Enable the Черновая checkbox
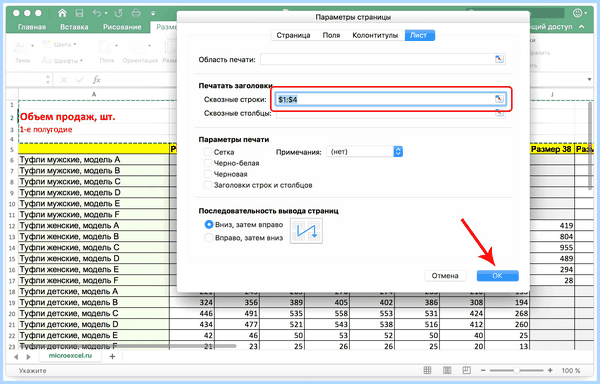Image resolution: width=600 pixels, height=384 pixels. (208, 174)
